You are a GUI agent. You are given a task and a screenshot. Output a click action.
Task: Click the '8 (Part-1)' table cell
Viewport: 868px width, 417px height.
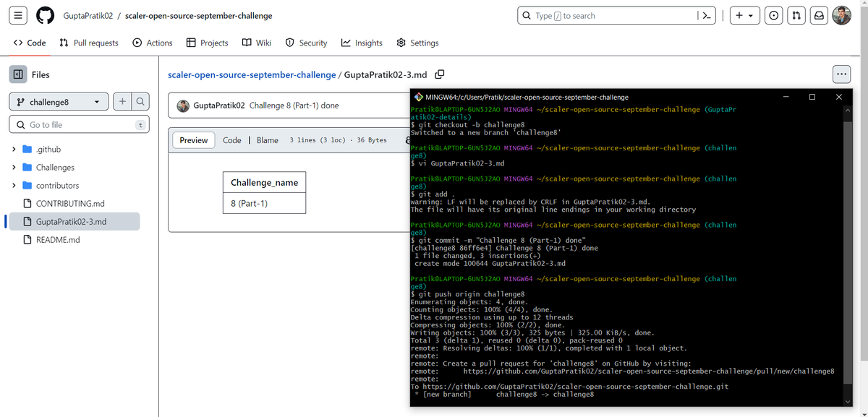tap(264, 203)
